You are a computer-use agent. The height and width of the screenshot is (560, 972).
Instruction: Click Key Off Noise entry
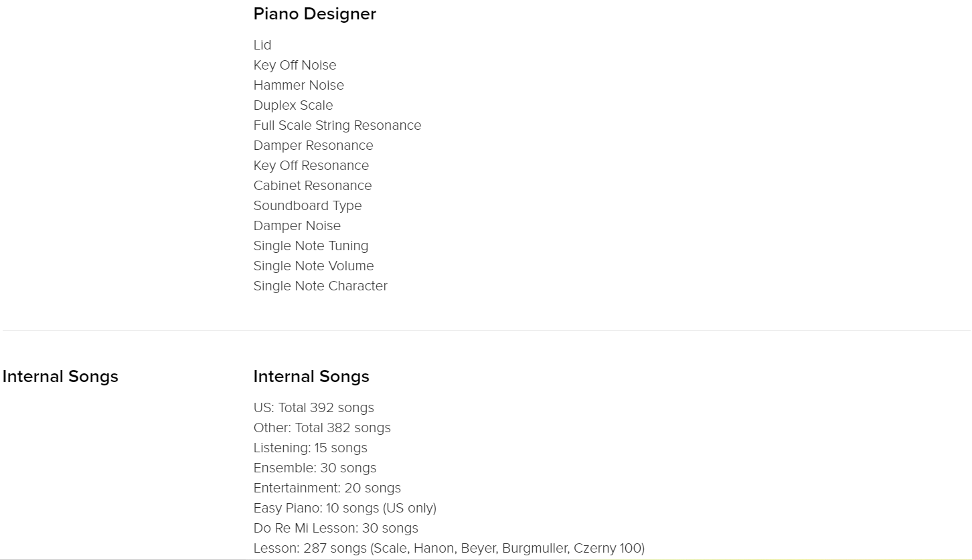tap(295, 65)
